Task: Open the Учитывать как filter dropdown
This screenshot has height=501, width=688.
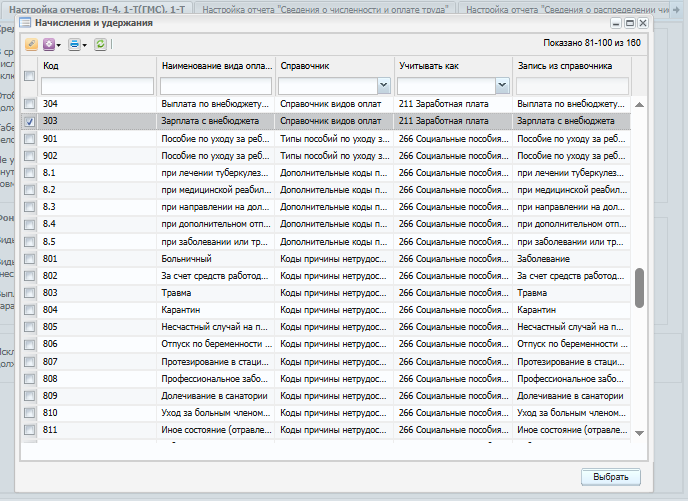Action: coord(502,86)
